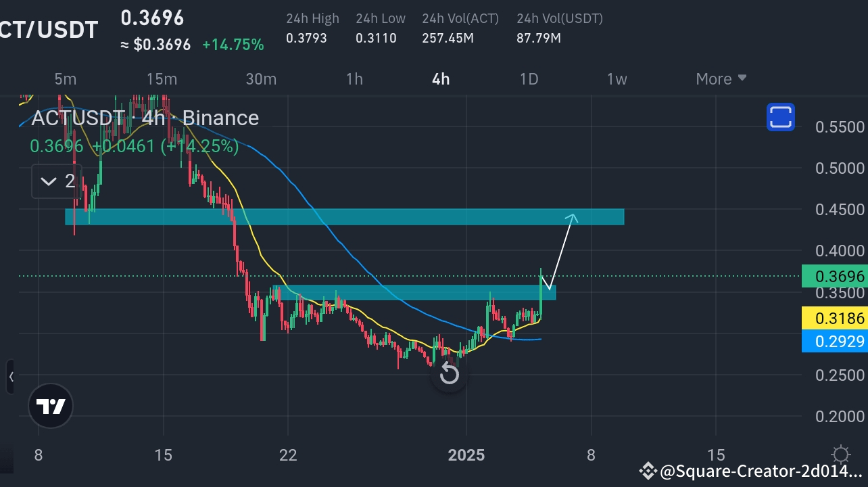Open fullscreen chart mode via blue bracket icon
868x487 pixels.
point(780,117)
